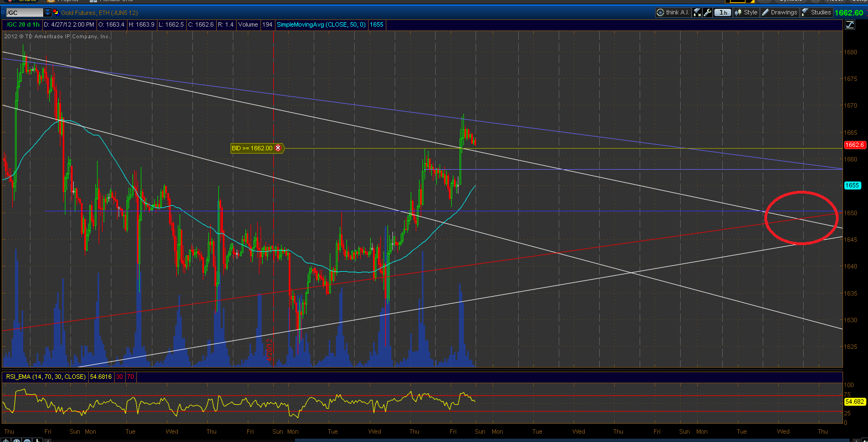
Task: Click the 1680 price axis label
Action: click(851, 52)
